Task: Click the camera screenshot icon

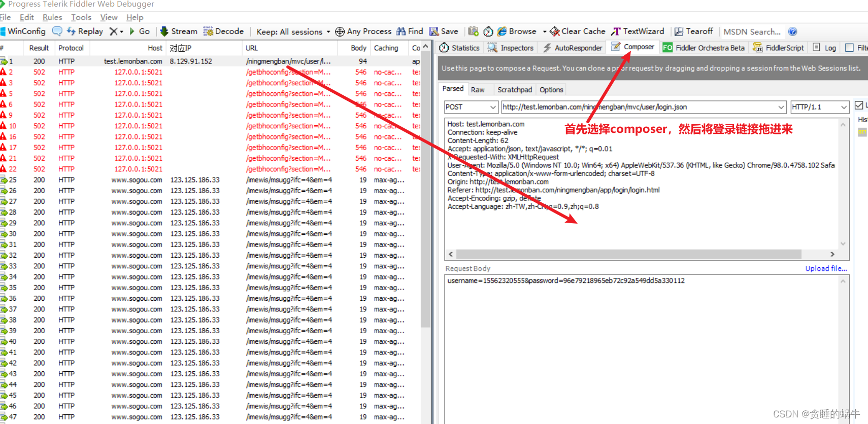Action: coord(473,31)
